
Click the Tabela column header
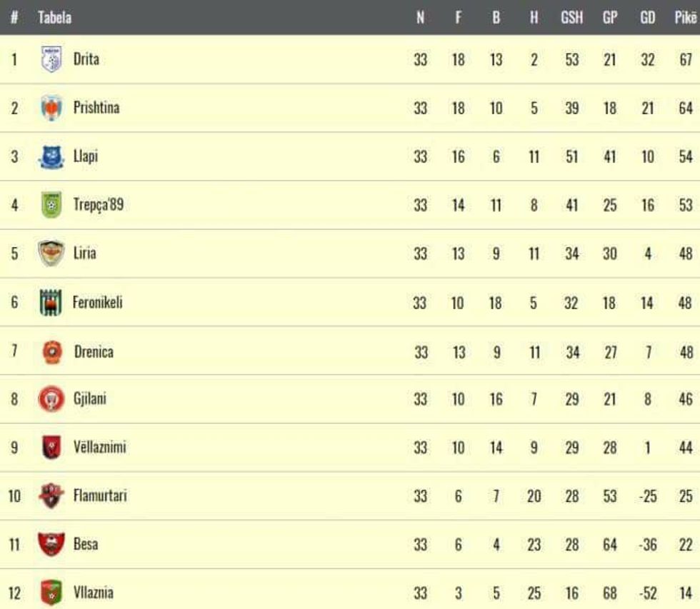(54, 18)
